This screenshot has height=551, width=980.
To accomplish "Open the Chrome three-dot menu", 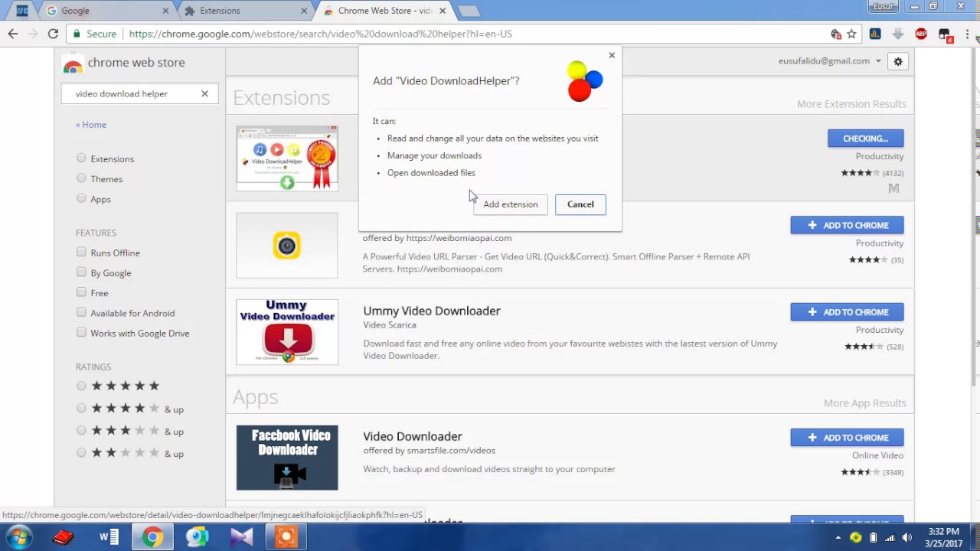I will click(967, 34).
